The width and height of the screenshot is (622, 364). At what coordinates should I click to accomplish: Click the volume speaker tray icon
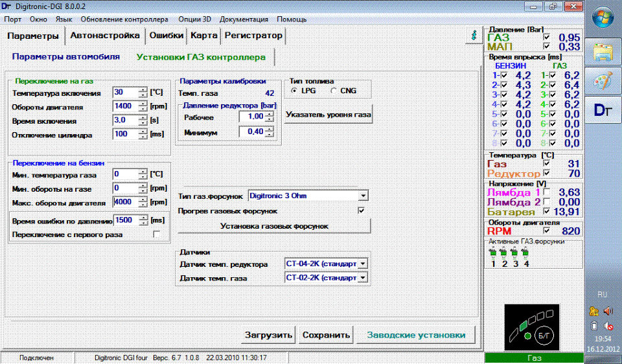click(x=608, y=311)
